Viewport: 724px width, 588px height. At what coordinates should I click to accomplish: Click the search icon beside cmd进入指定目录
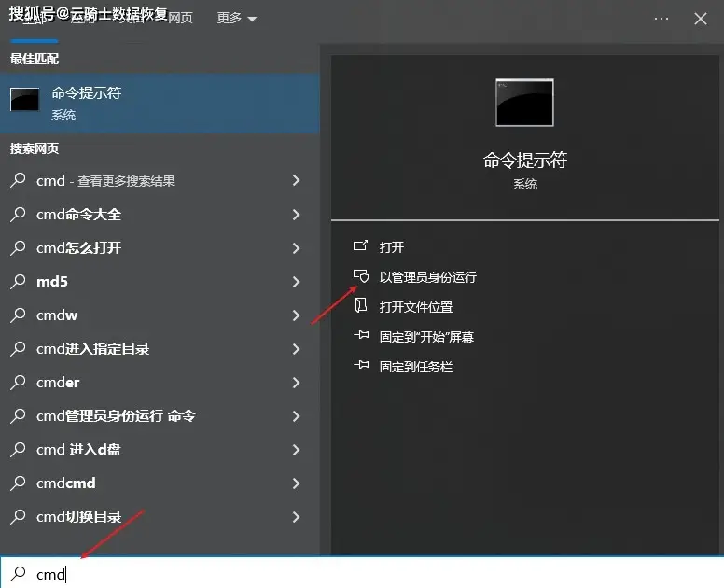pyautogui.click(x=18, y=348)
